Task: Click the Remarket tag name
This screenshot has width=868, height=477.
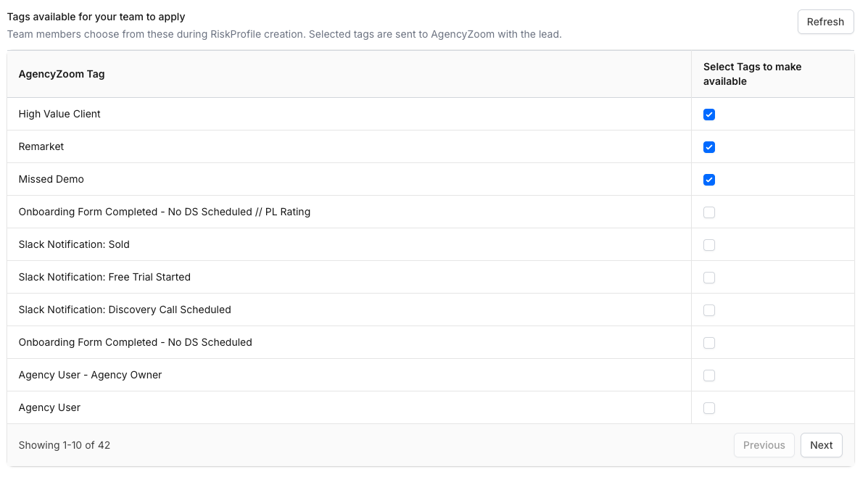Action: coord(41,146)
